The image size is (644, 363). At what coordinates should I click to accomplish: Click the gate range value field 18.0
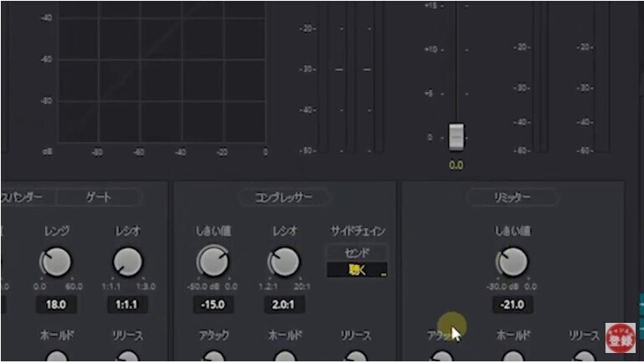[56, 304]
